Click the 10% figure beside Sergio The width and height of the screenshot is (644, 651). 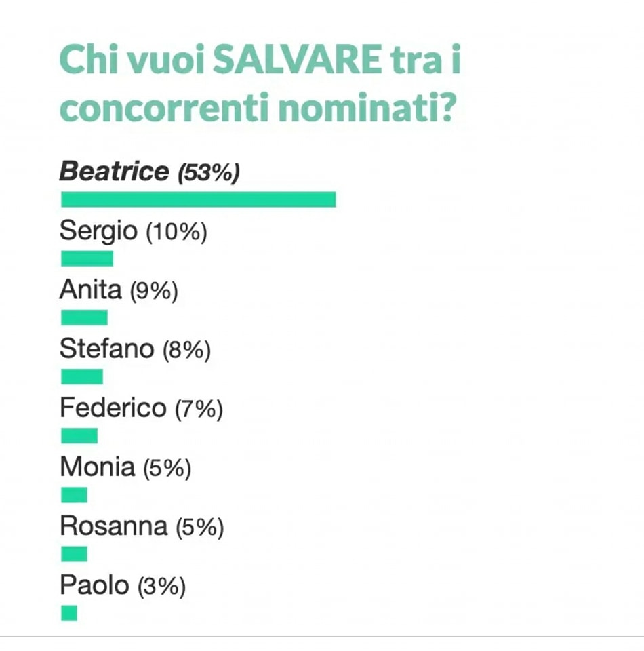pos(176,233)
